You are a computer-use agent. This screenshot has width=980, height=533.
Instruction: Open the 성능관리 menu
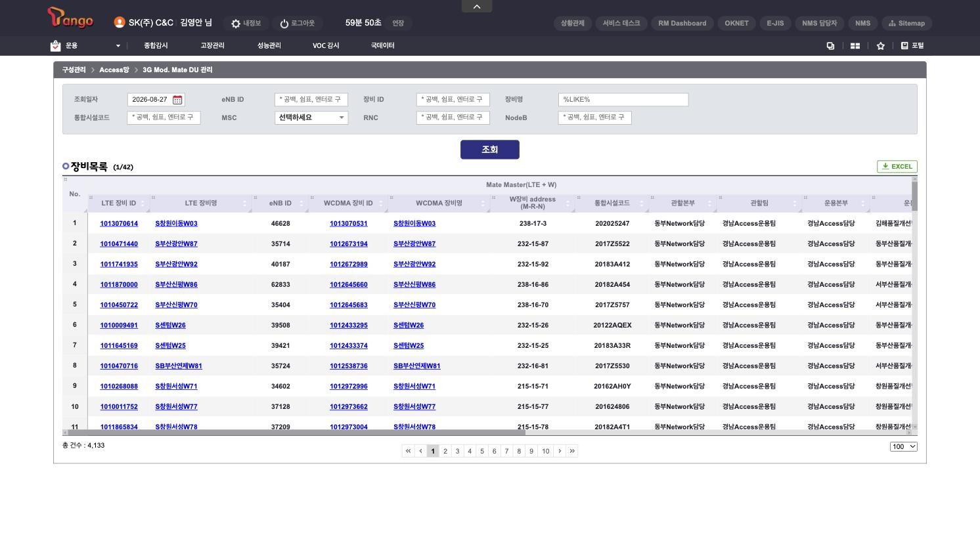[269, 46]
